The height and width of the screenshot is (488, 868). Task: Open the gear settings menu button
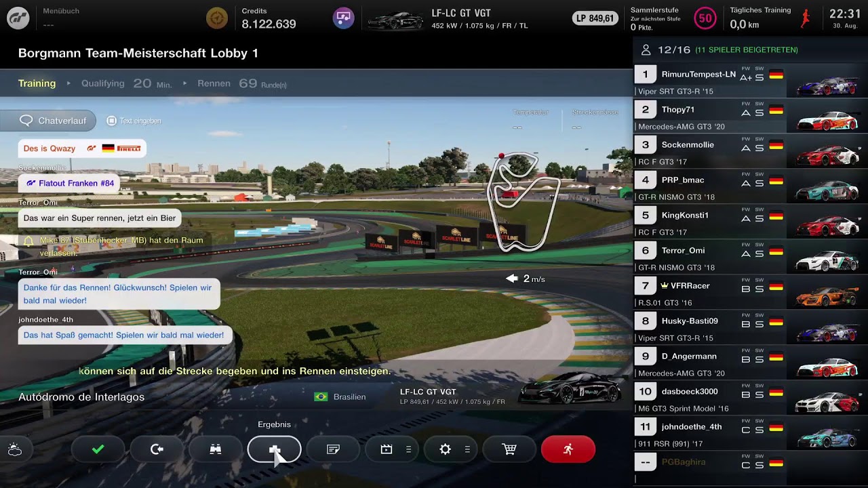click(451, 449)
